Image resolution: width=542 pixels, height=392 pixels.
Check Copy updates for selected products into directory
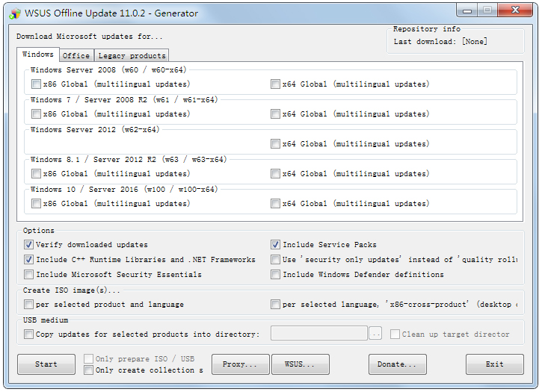(x=29, y=335)
